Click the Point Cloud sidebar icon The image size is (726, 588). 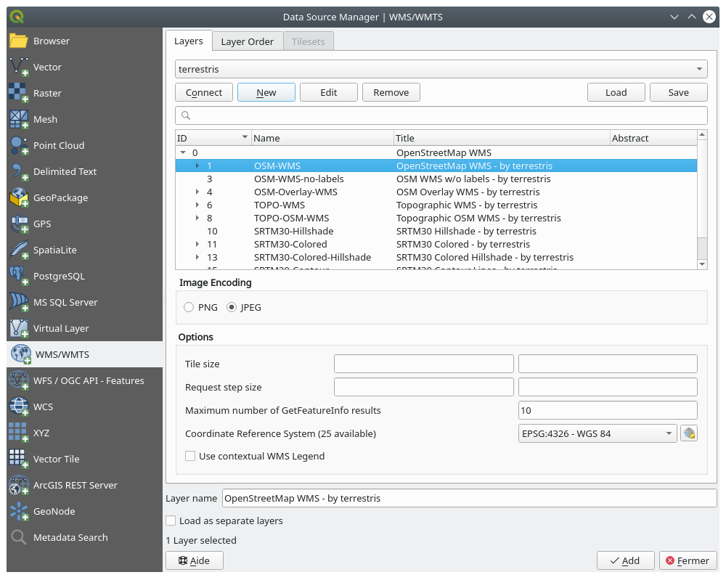(19, 145)
